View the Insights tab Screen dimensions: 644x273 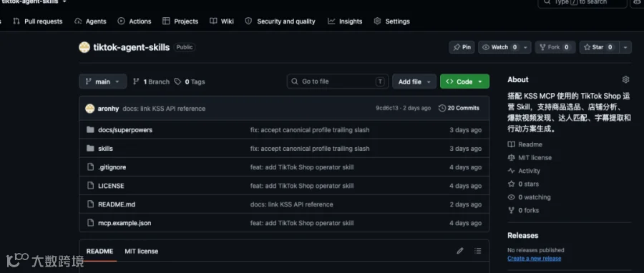pos(345,21)
